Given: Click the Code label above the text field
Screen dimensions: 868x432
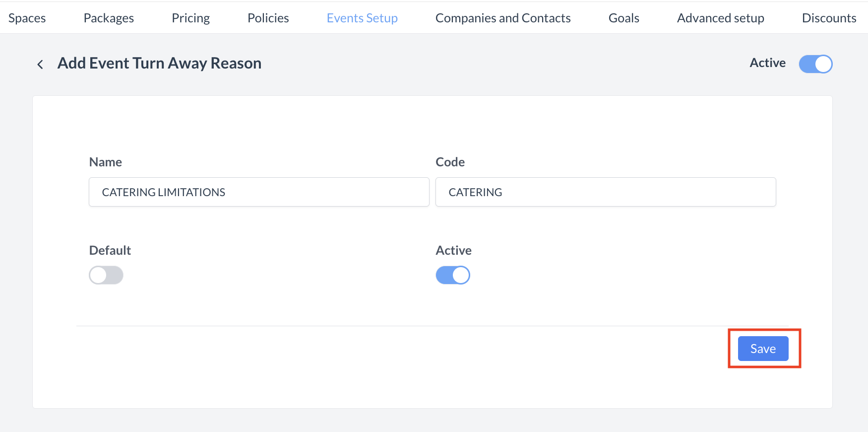Looking at the screenshot, I should point(450,162).
